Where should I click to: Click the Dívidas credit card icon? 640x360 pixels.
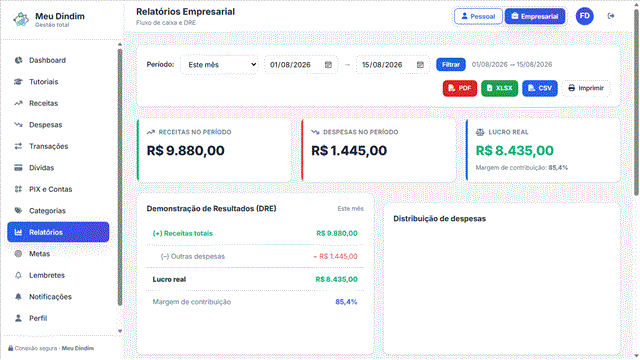(x=18, y=168)
